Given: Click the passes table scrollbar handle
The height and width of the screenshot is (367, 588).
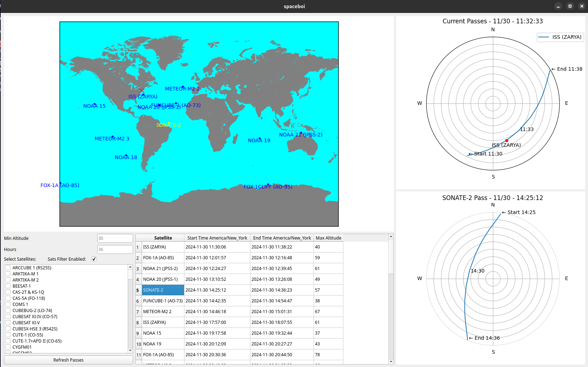Looking at the screenshot, I should pos(391,257).
